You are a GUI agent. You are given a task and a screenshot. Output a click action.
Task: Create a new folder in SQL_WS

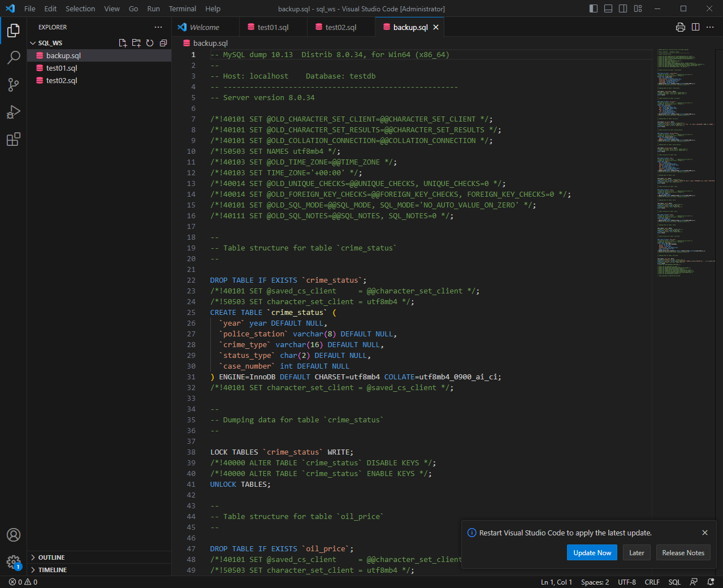136,43
